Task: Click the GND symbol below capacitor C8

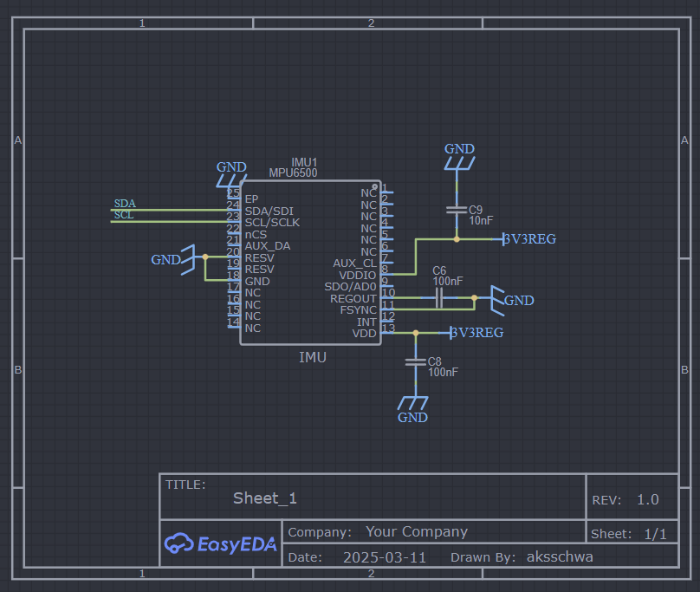Action: [413, 410]
